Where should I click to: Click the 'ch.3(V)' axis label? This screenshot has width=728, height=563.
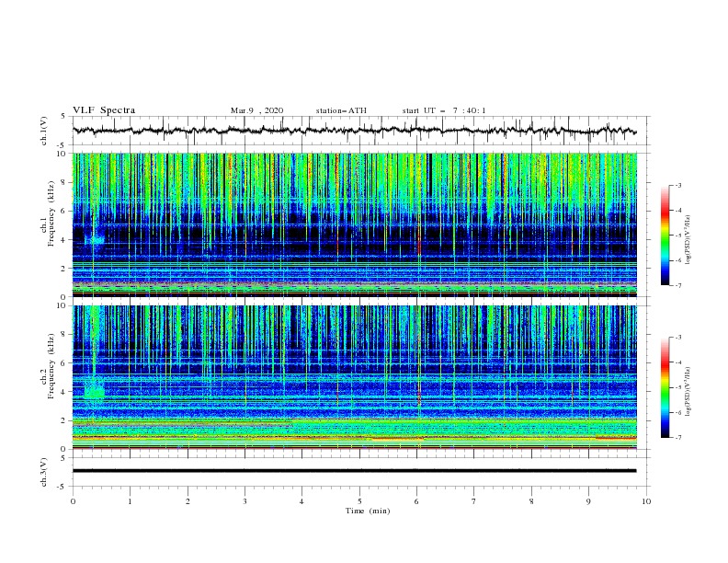[x=44, y=472]
